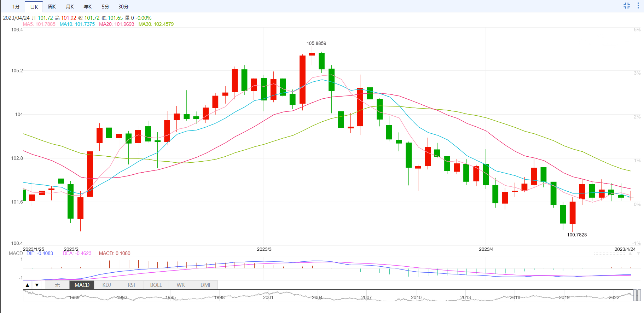The width and height of the screenshot is (644, 313).
Task: Switch indicator to RSI
Action: [x=131, y=285]
